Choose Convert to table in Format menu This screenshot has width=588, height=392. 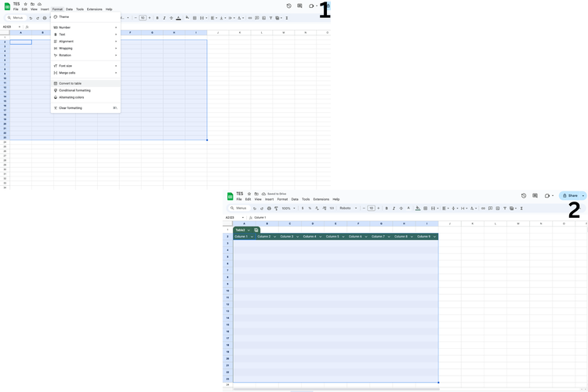point(71,83)
